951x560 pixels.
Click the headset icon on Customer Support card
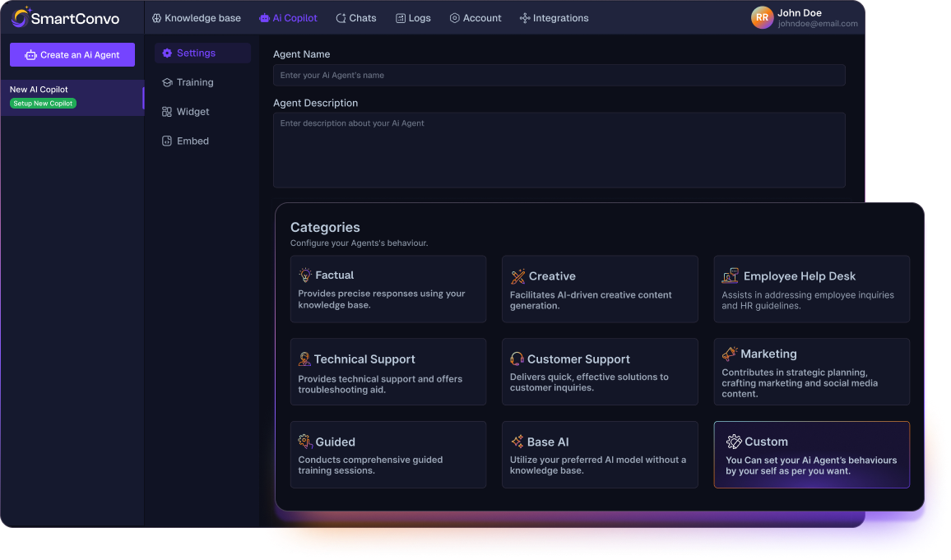click(x=516, y=359)
